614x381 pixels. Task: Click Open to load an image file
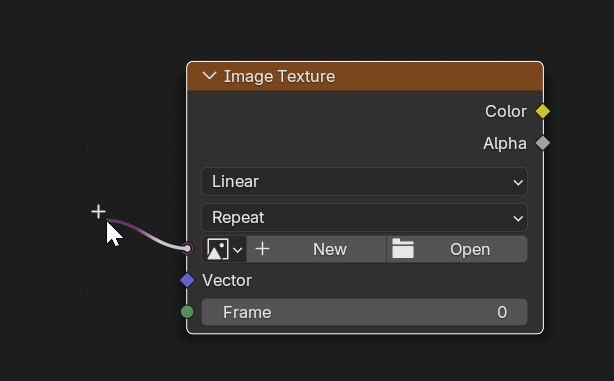[x=457, y=249]
